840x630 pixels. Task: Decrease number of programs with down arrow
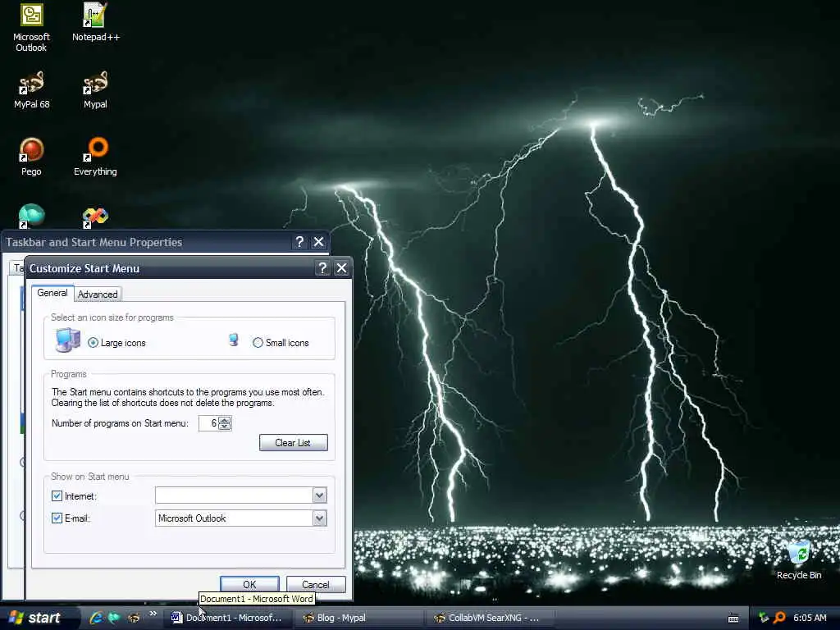coord(225,427)
